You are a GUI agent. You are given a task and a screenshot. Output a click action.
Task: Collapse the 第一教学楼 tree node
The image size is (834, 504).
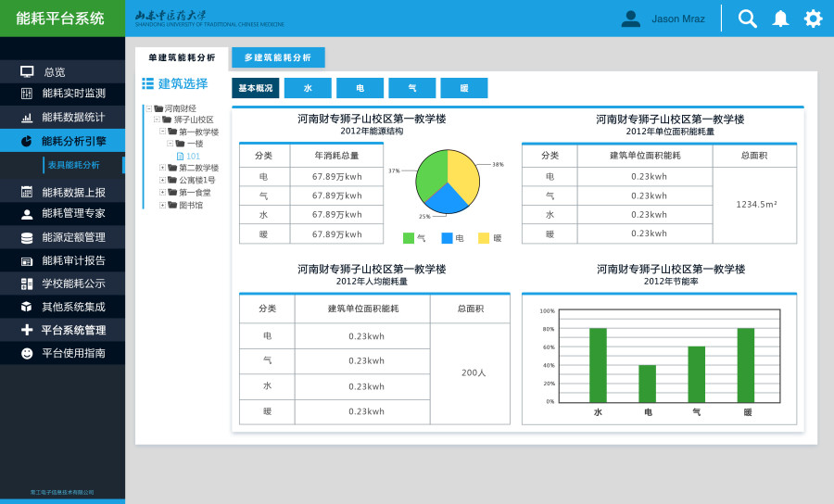(163, 131)
